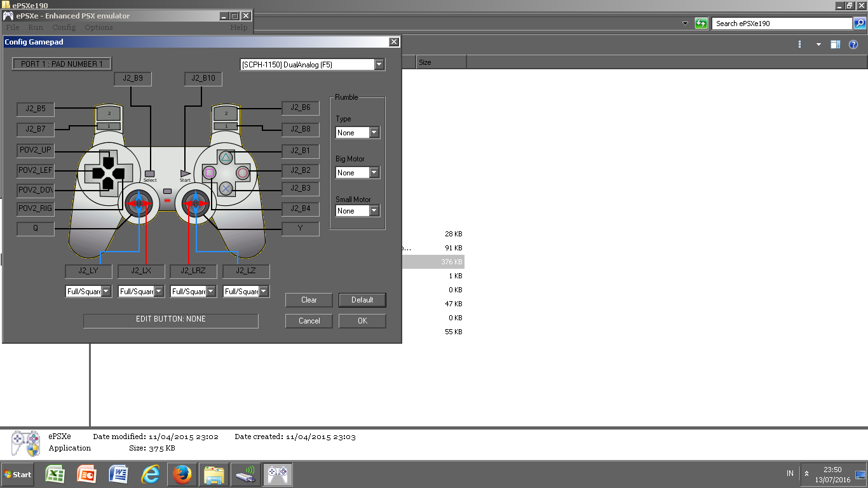The width and height of the screenshot is (868, 488).
Task: Open the Full/Square dropdown under J2_LX
Action: click(x=159, y=292)
